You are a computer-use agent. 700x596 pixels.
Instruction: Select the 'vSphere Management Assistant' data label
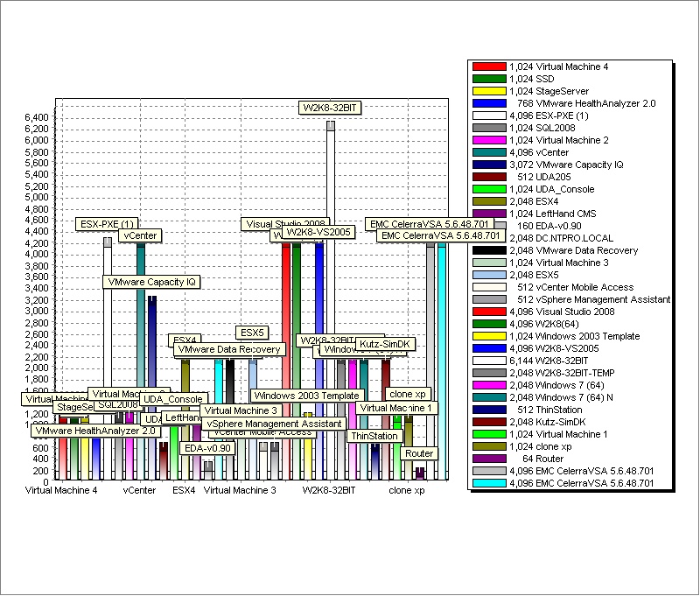click(274, 424)
